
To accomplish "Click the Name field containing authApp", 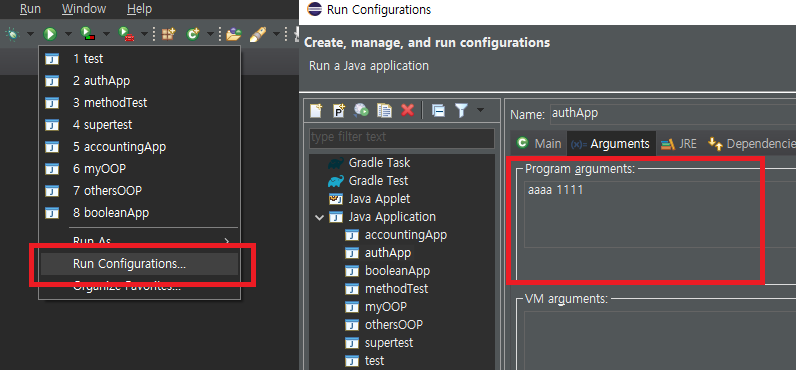I will coord(673,114).
